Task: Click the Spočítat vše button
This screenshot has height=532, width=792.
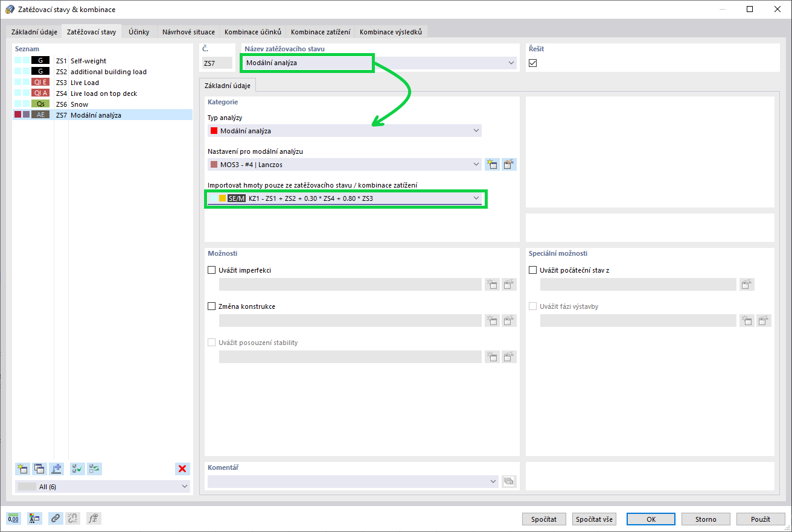Action: coord(594,519)
